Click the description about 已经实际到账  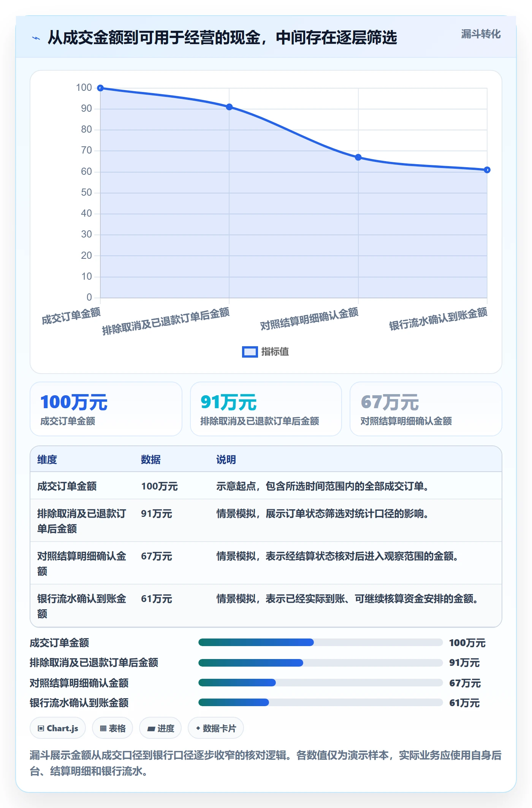pos(347,599)
